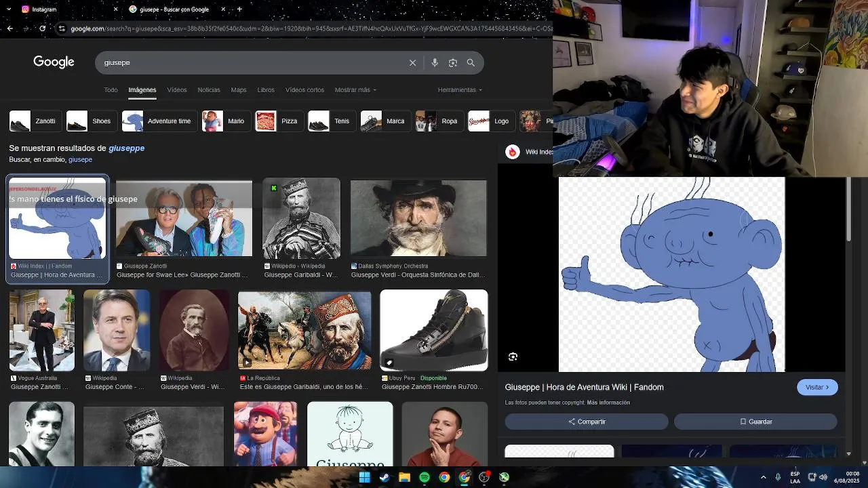This screenshot has width=868, height=488.
Task: Close the Instagram tab
Action: (x=115, y=9)
